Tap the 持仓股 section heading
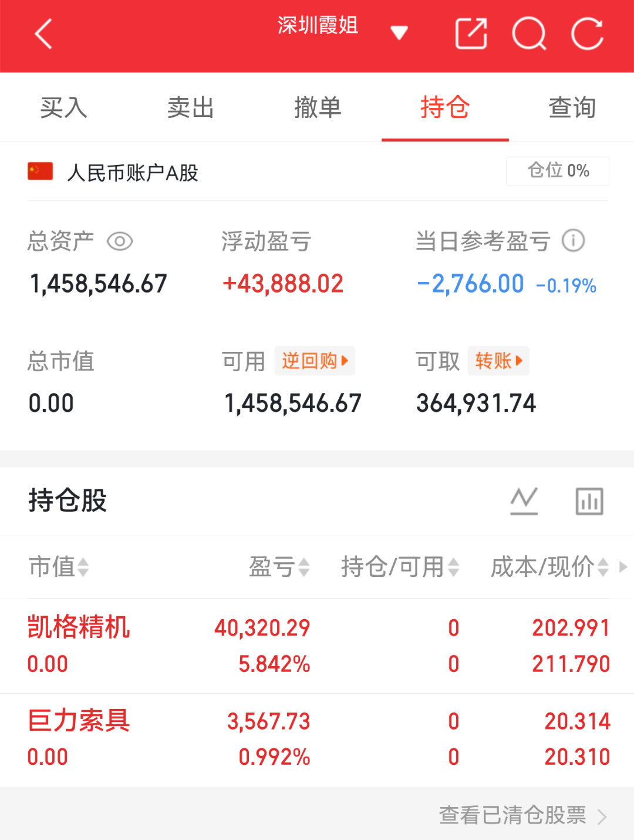Viewport: 634px width, 840px height. [x=68, y=500]
